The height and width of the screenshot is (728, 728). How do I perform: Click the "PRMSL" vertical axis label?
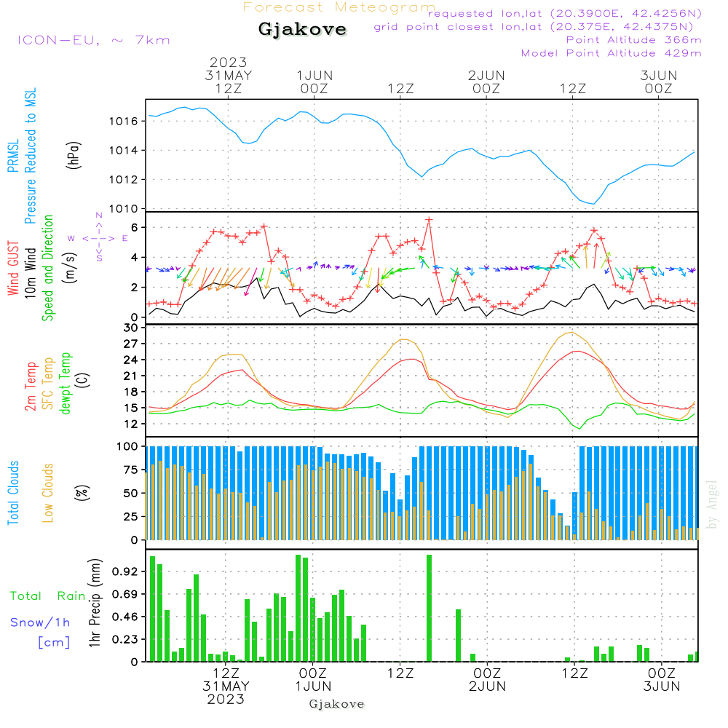[x=13, y=156]
